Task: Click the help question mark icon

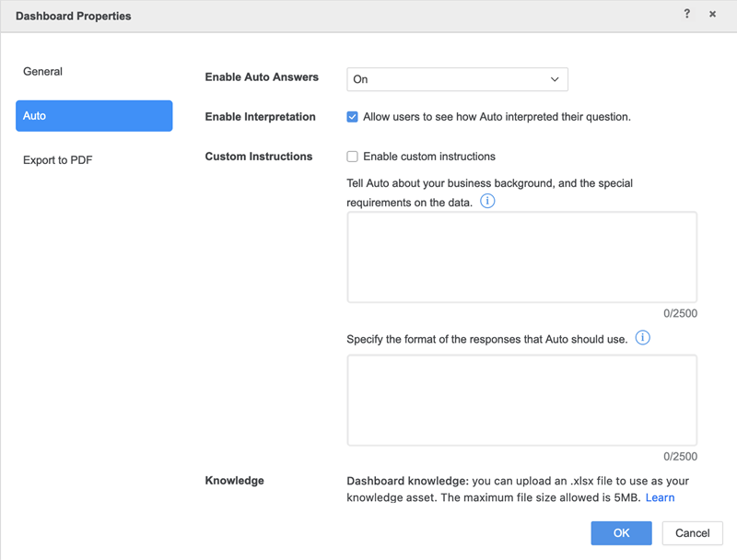Action: pos(687,15)
